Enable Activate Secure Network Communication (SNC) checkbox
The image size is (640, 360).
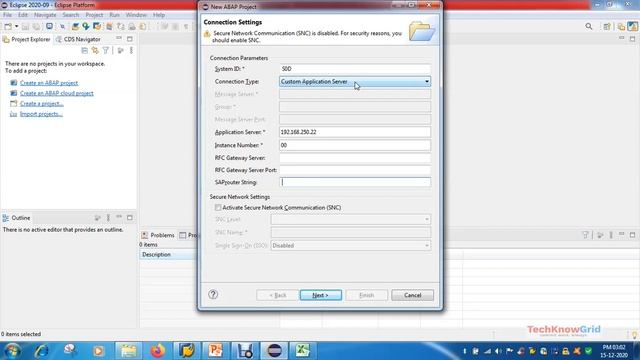tap(218, 208)
